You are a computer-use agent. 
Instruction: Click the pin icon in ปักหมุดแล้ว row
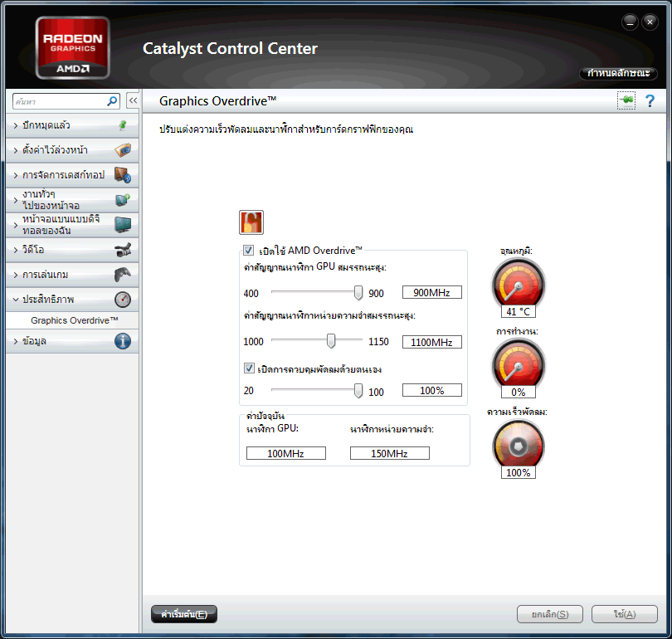coord(123,125)
